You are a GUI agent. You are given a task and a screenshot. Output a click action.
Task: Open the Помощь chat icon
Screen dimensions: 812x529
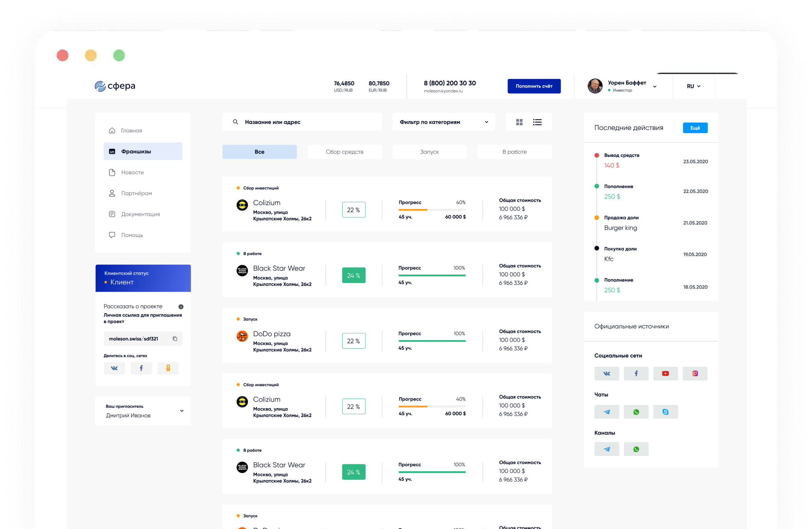(x=112, y=235)
